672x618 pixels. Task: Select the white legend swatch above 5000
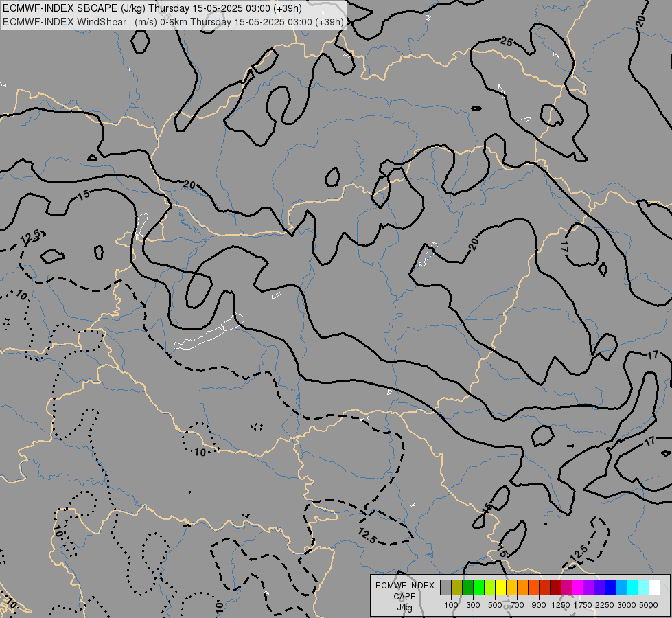pyautogui.click(x=654, y=587)
